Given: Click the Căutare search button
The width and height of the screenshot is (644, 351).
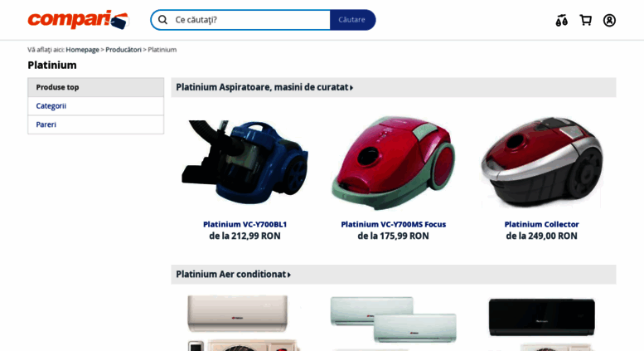Looking at the screenshot, I should tap(352, 20).
